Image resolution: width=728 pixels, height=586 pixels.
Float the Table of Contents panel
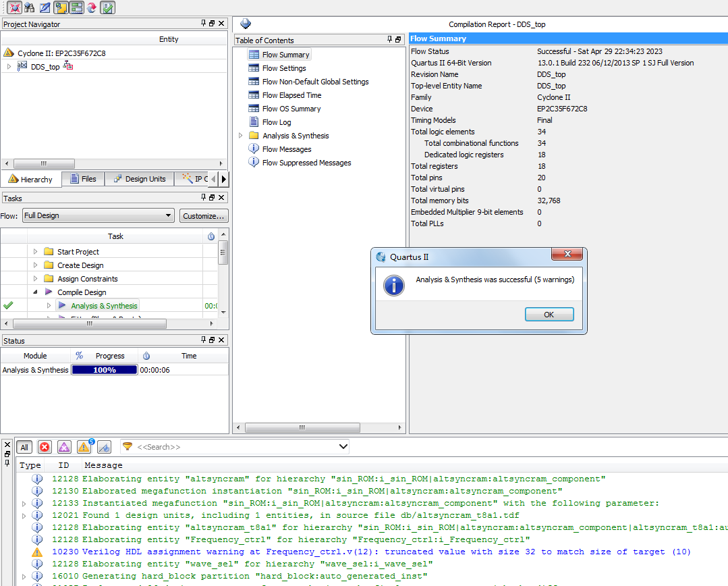point(398,40)
